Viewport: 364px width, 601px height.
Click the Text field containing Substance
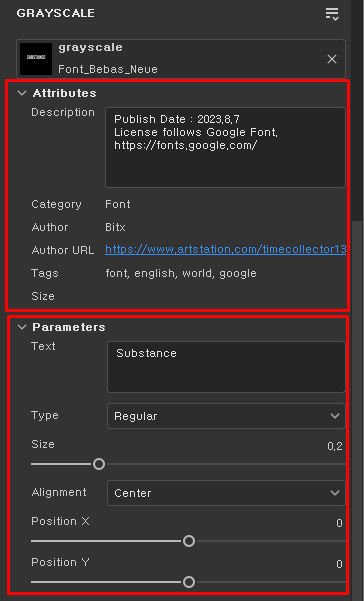pos(226,367)
